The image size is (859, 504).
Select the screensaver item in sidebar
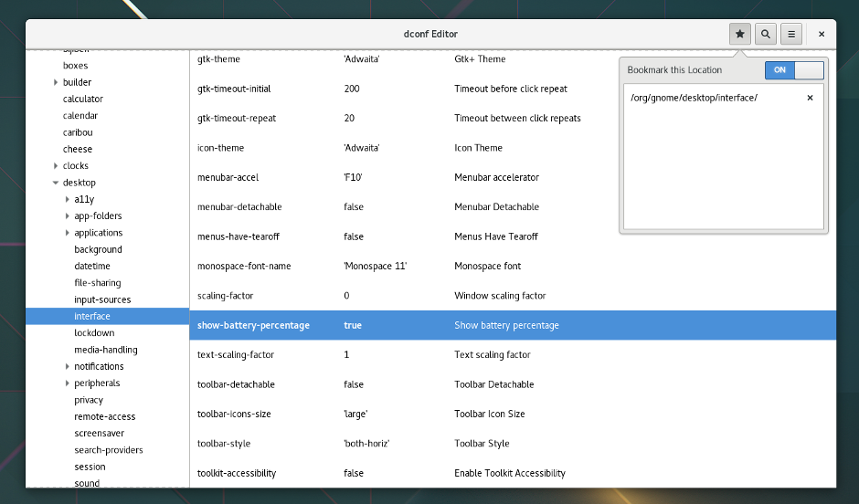pos(99,434)
